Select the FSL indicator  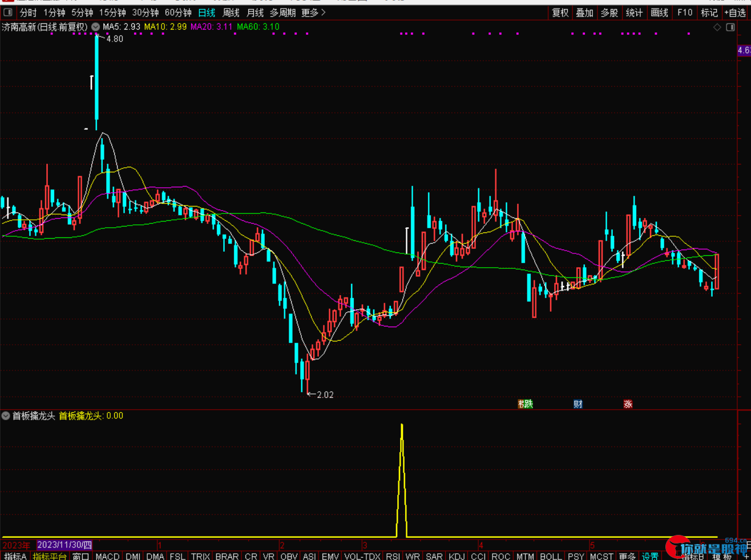(177, 556)
